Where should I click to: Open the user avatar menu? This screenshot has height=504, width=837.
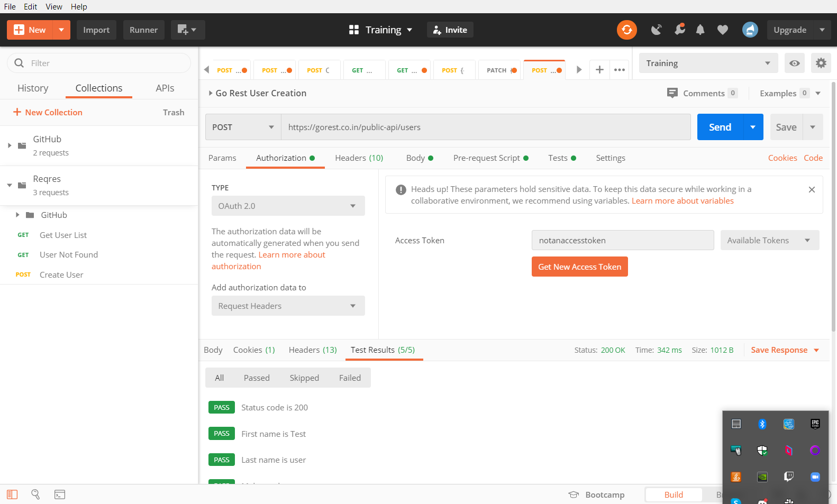750,30
